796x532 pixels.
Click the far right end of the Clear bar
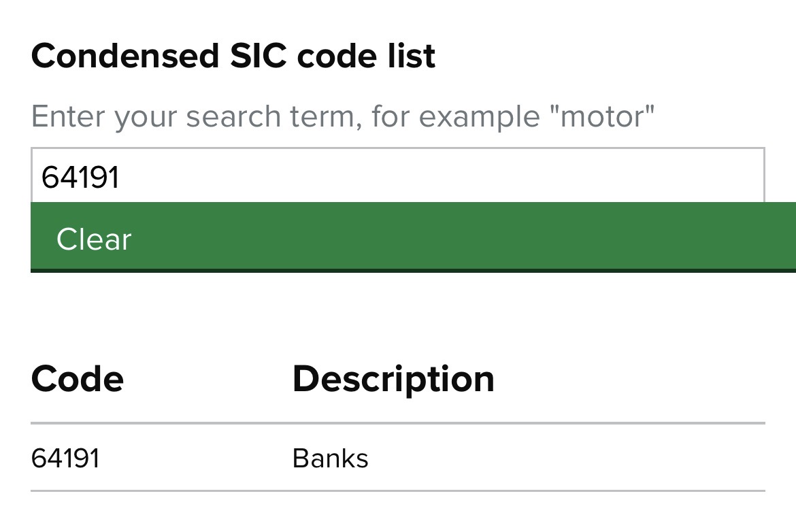(782, 237)
